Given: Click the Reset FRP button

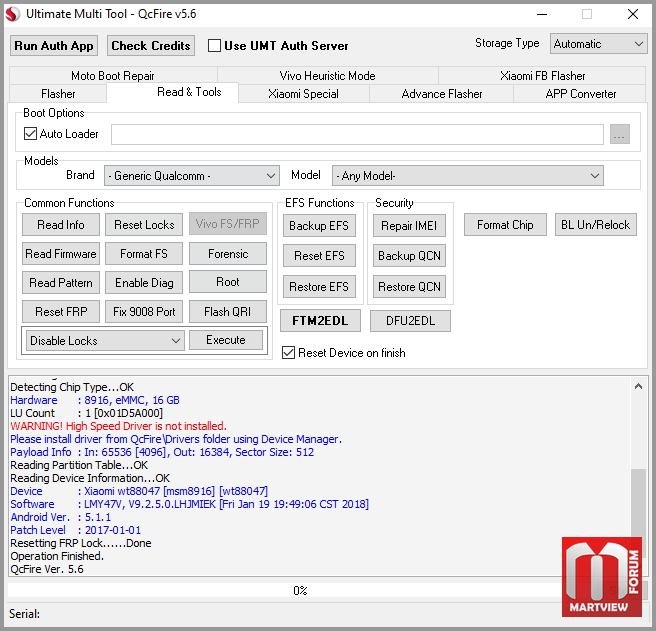Looking at the screenshot, I should 61,312.
